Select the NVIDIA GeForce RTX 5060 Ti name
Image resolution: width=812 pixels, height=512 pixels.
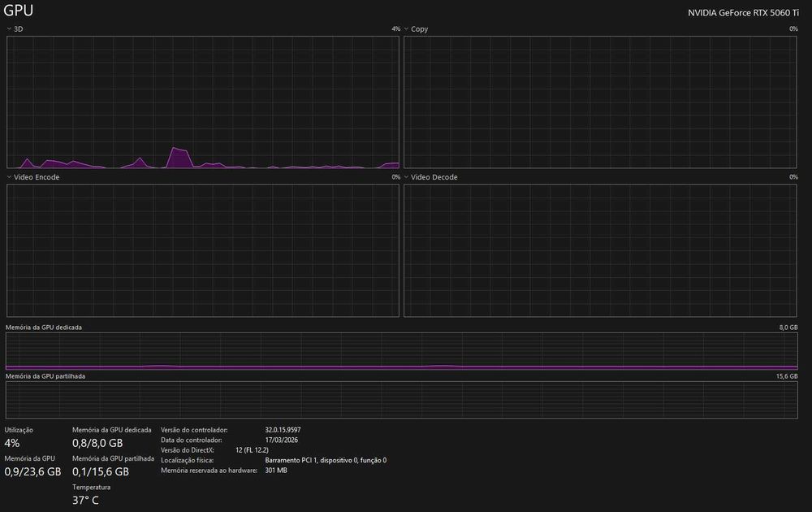[x=743, y=13]
